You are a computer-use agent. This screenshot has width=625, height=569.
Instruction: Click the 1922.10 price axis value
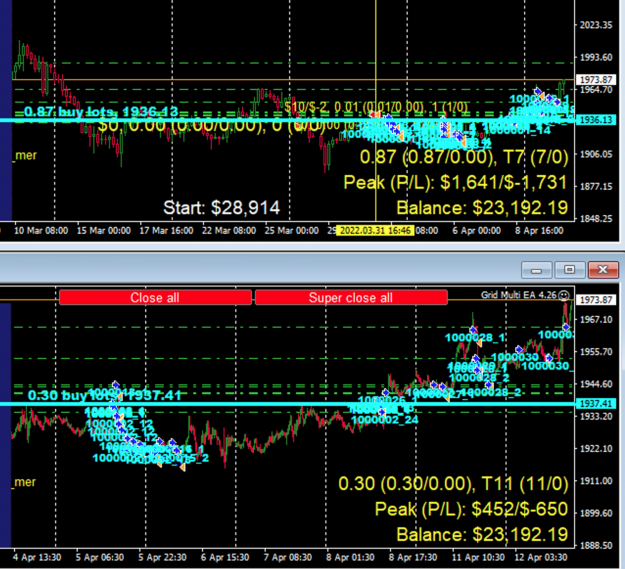(596, 449)
